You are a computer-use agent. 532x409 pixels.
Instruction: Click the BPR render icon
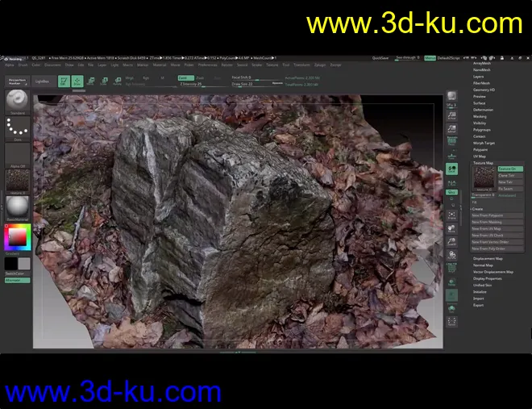[x=451, y=96]
